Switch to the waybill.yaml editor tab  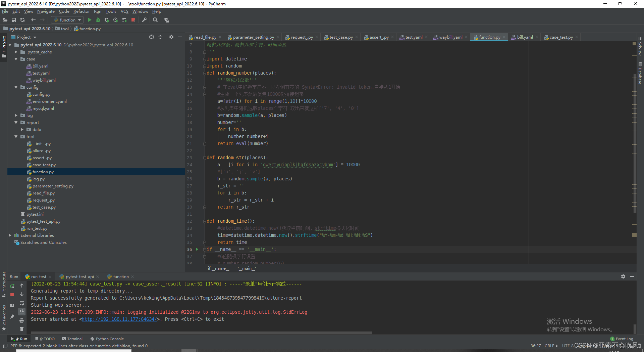(450, 37)
